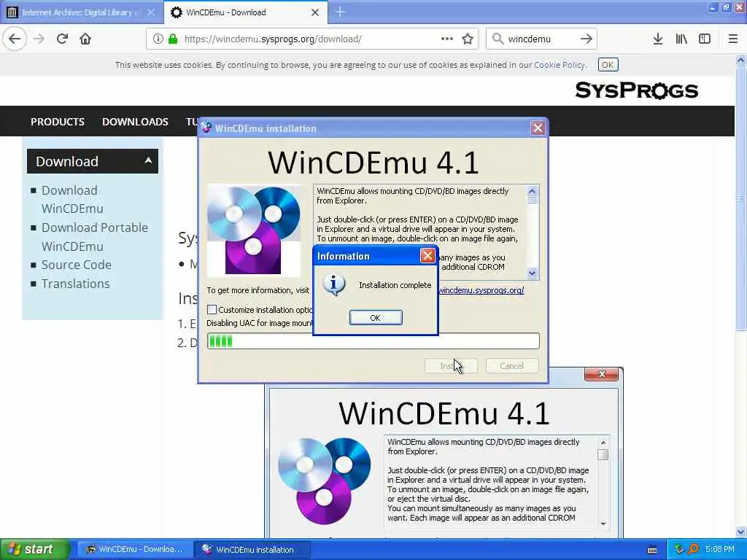Viewport: 747px width, 560px height.
Task: Open the Cookie Policy link
Action: coord(560,65)
